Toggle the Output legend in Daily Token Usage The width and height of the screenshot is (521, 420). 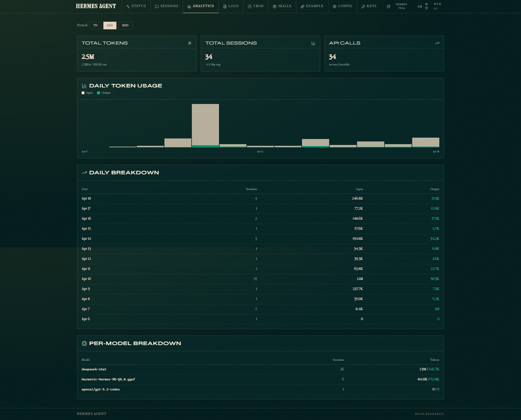pyautogui.click(x=104, y=93)
